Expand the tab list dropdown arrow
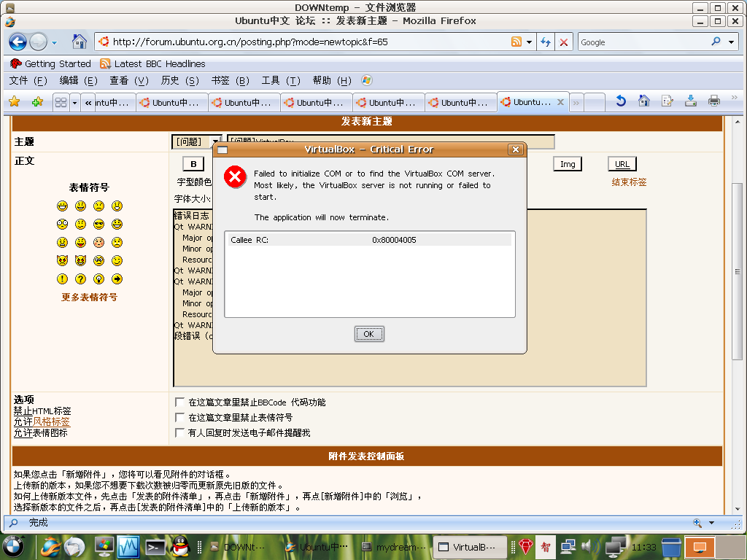This screenshot has height=560, width=747. pyautogui.click(x=74, y=102)
